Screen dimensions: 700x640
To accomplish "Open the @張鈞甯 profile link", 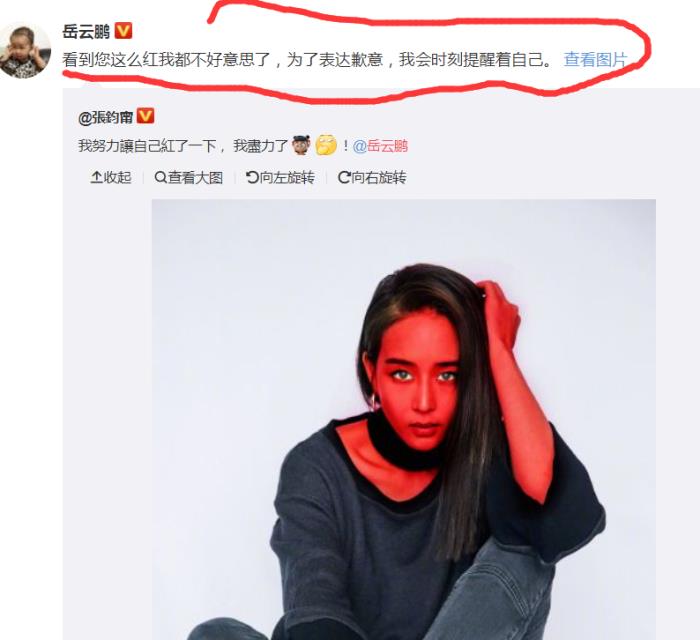I will coord(105,117).
